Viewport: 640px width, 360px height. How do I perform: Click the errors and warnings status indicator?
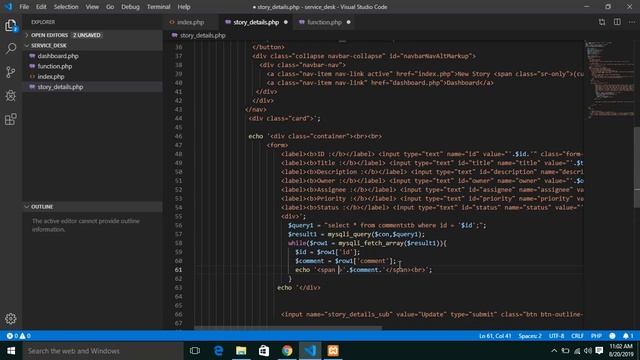click(x=18, y=336)
